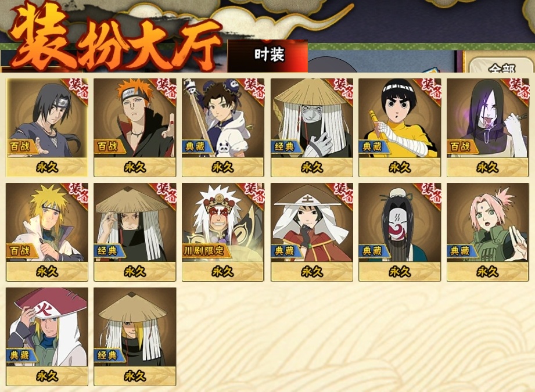Pick the pink-haired Sakura 典藏 costume card
This screenshot has height=392, width=535.
click(487, 232)
